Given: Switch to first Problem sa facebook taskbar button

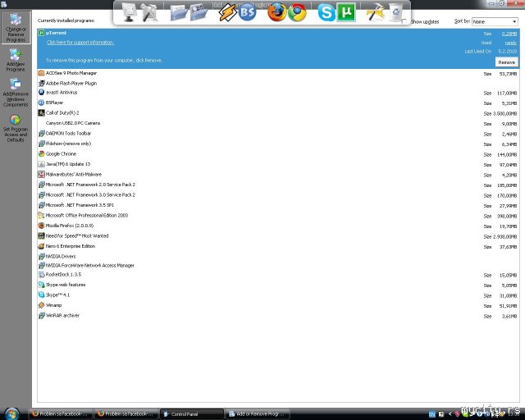Looking at the screenshot, I should point(60,414).
